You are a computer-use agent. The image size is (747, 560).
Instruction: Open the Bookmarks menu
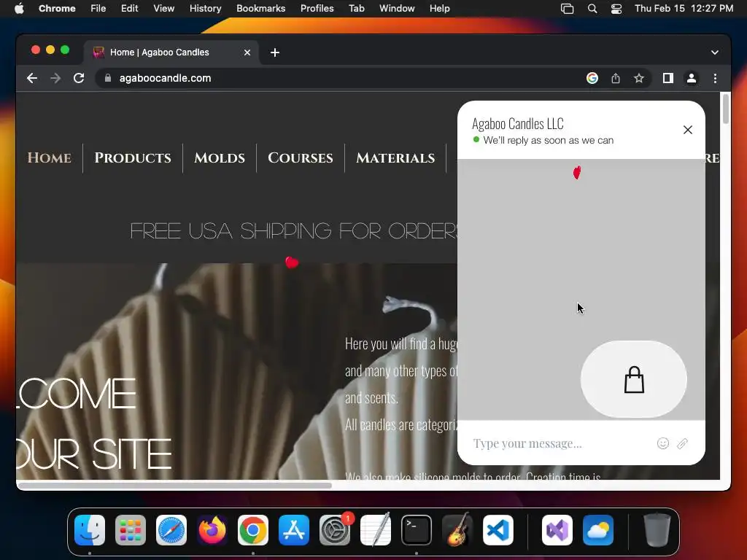260,8
